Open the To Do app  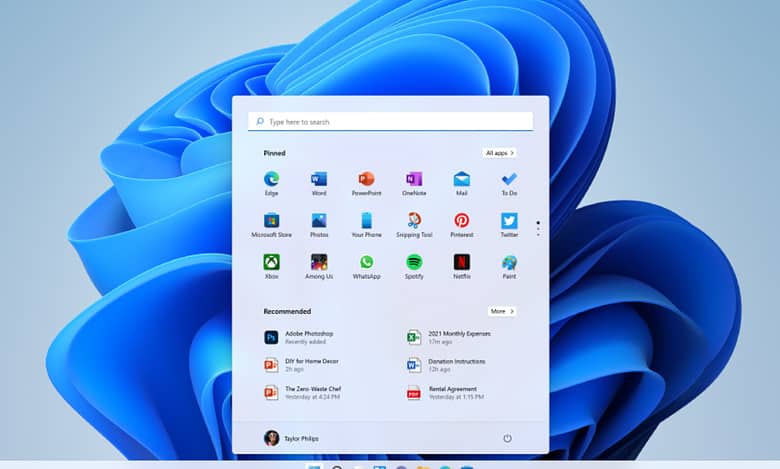[x=509, y=183]
